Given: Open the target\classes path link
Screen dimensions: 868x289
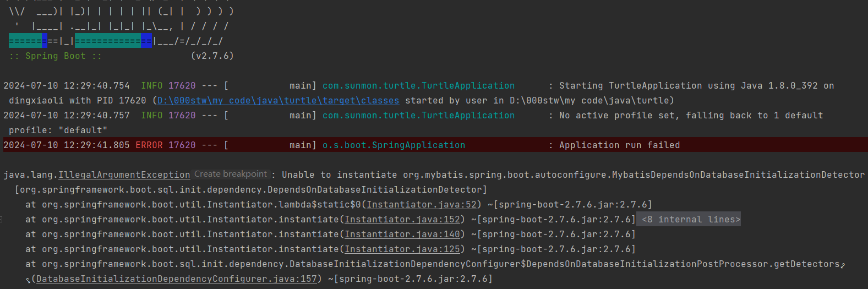Looking at the screenshot, I should coord(278,101).
